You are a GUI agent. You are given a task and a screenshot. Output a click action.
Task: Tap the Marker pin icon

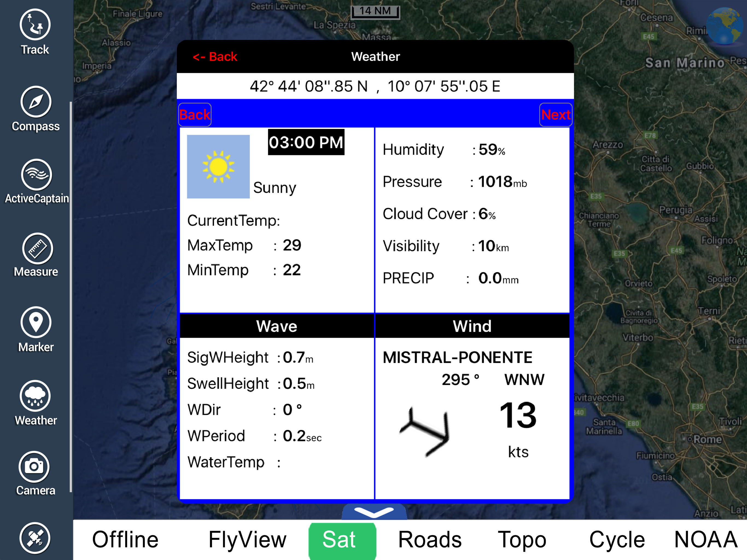(36, 322)
